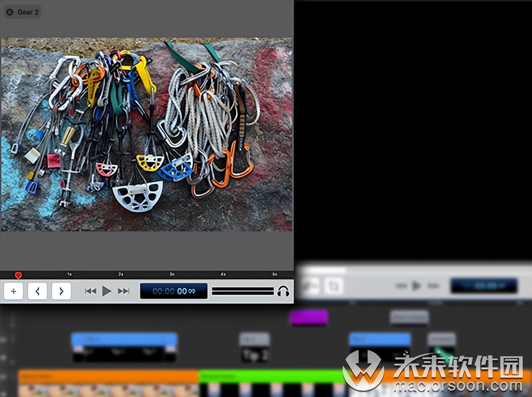Play in the blurred main viewer
Screen dimensions: 532x397
pyautogui.click(x=417, y=286)
